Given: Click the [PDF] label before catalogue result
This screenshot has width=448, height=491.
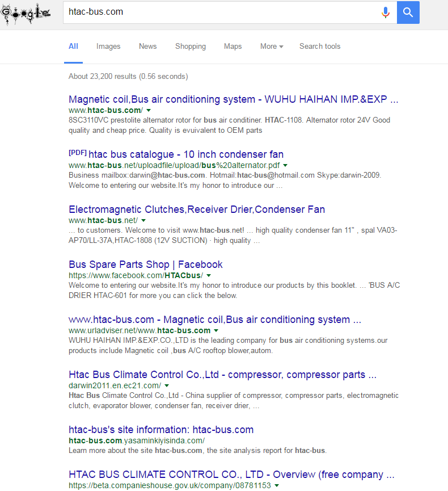Looking at the screenshot, I should 78,153.
